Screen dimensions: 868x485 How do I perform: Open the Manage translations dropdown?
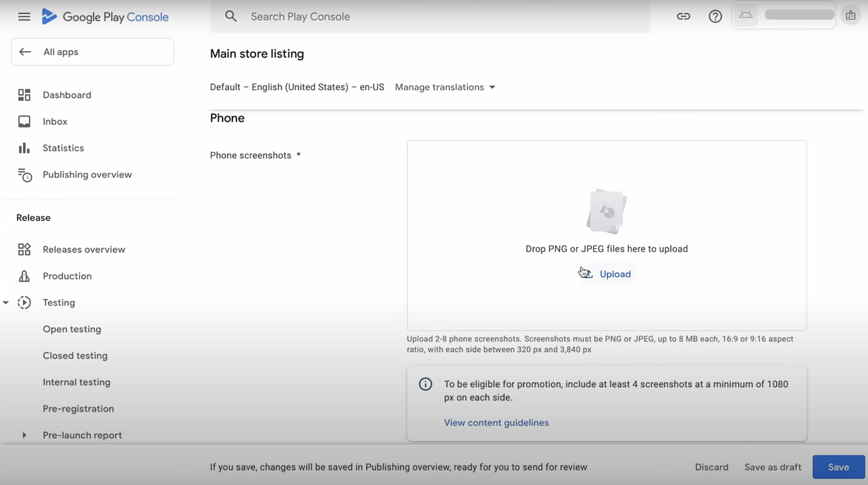(x=445, y=87)
